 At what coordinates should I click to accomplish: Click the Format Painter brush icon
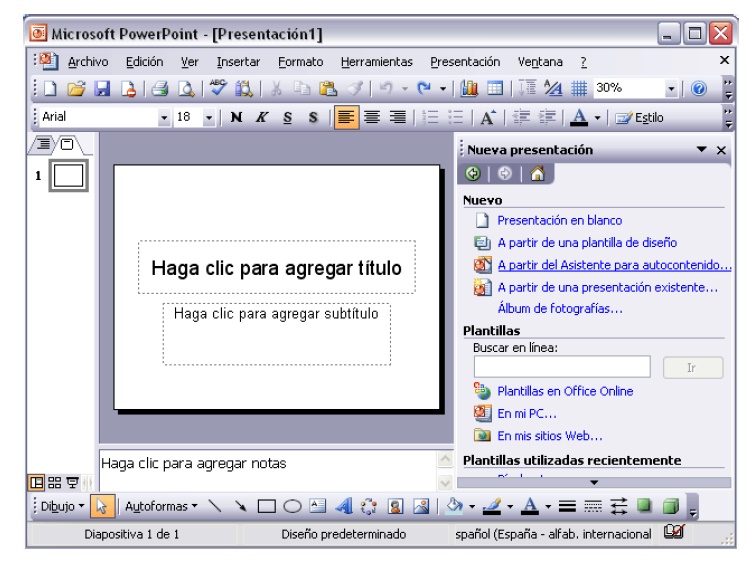pyautogui.click(x=355, y=88)
